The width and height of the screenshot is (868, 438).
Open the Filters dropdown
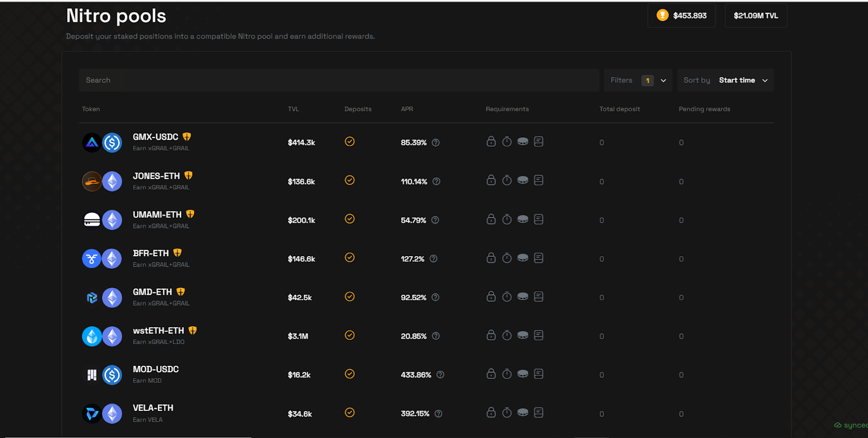click(638, 80)
